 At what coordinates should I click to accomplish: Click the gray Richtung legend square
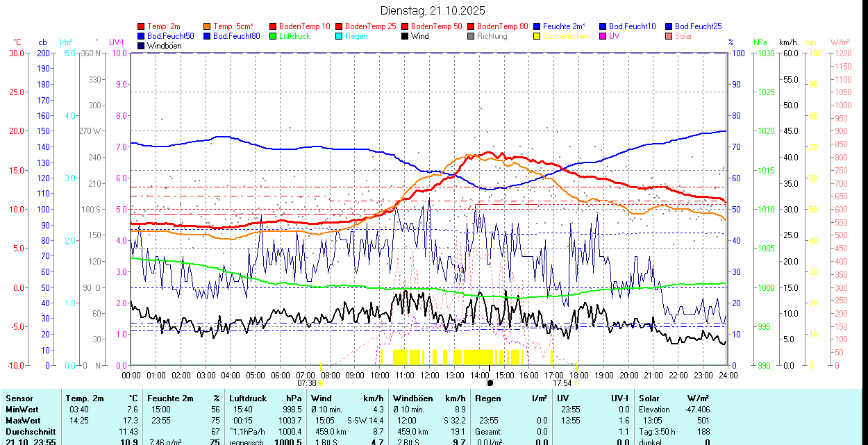tap(471, 36)
